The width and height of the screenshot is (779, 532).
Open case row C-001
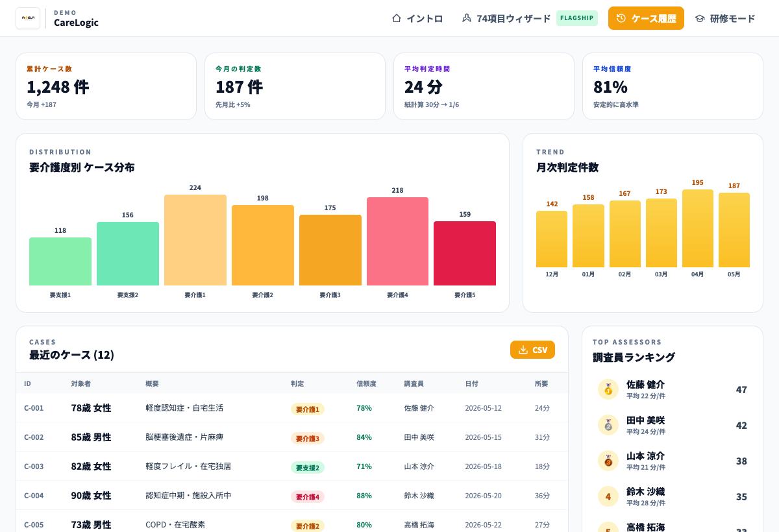click(292, 408)
